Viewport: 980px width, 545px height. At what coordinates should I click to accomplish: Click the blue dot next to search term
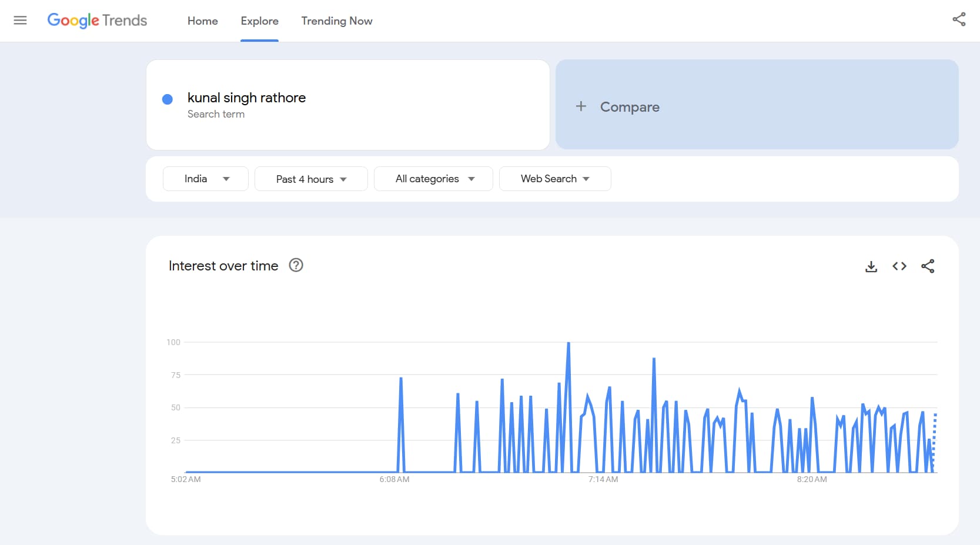(168, 99)
